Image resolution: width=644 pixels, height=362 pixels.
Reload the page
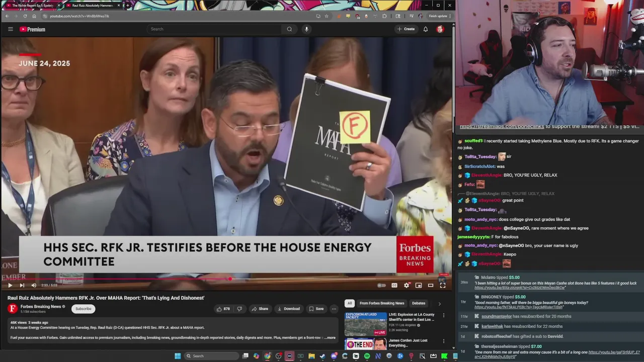(25, 16)
